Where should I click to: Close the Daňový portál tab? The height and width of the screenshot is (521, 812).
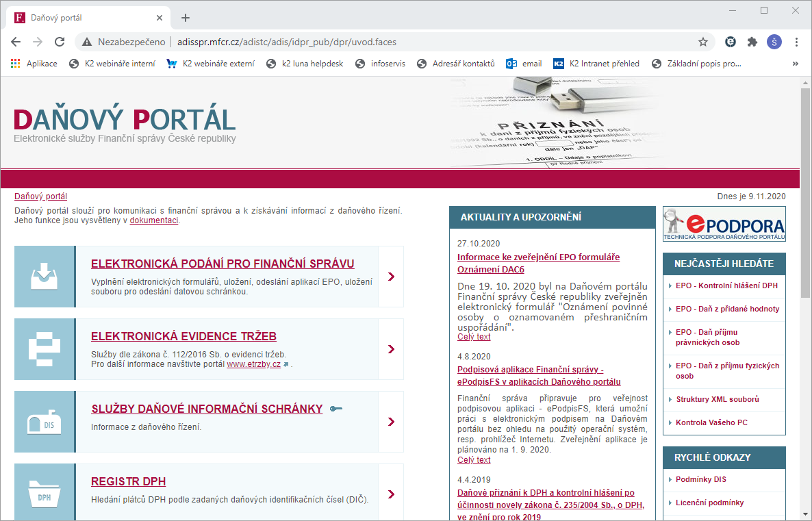160,18
